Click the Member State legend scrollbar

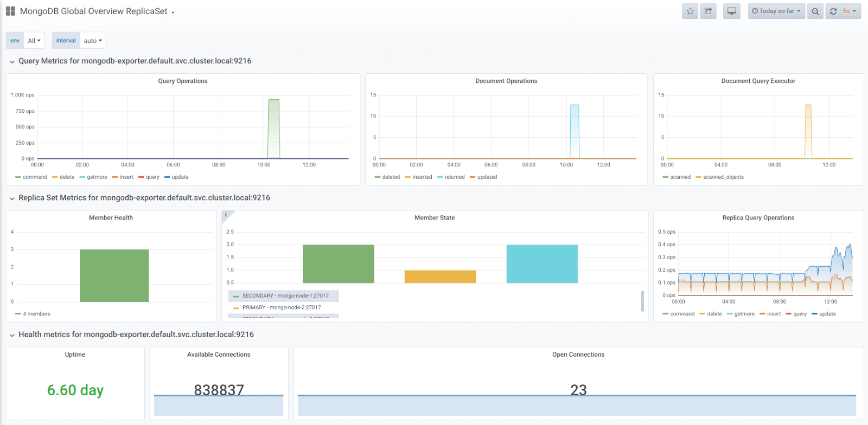pyautogui.click(x=642, y=301)
